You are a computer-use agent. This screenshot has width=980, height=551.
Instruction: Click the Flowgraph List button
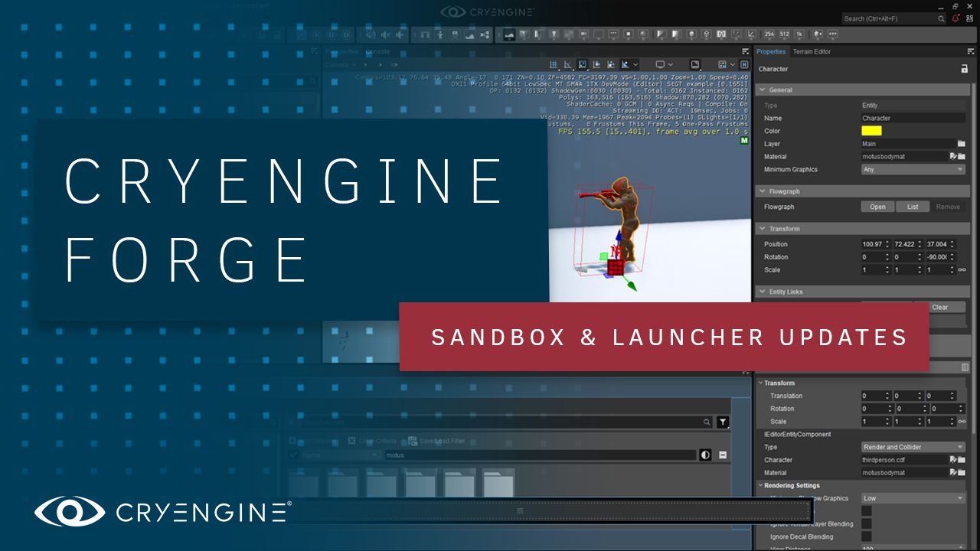pos(913,207)
